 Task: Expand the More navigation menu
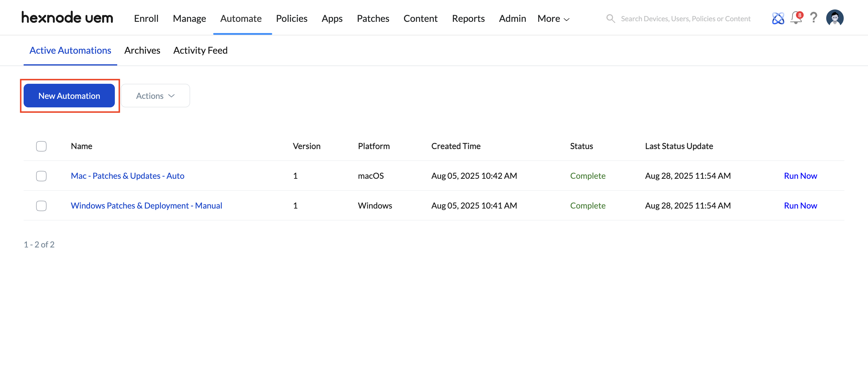click(x=553, y=19)
